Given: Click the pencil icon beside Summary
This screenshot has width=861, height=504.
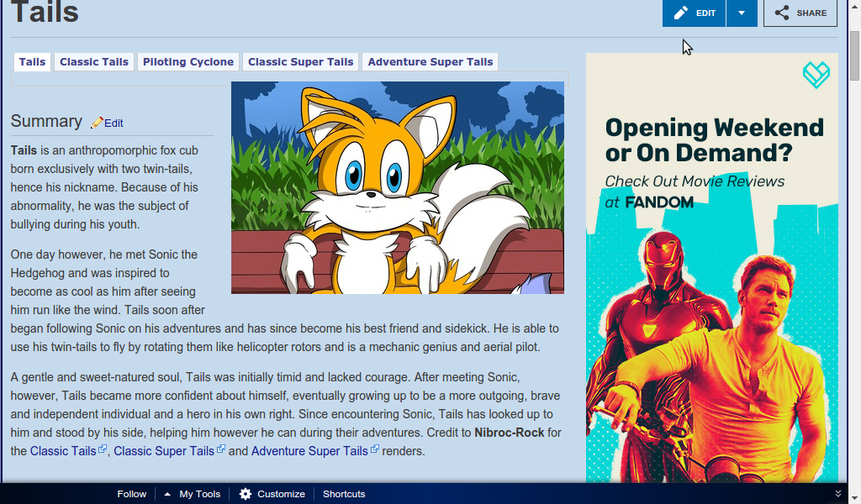Looking at the screenshot, I should point(97,123).
